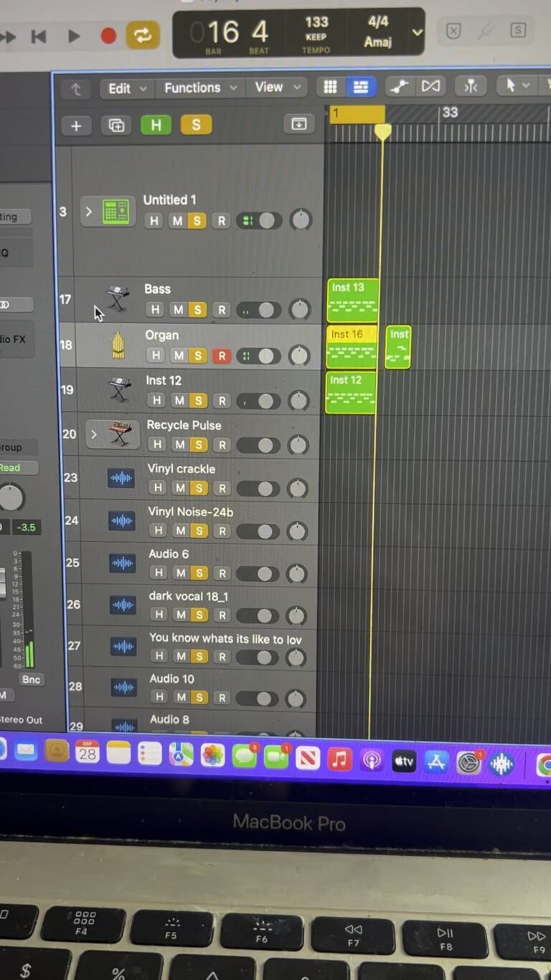
Task: Click the up-arrow track hierarchy button
Action: click(x=76, y=89)
